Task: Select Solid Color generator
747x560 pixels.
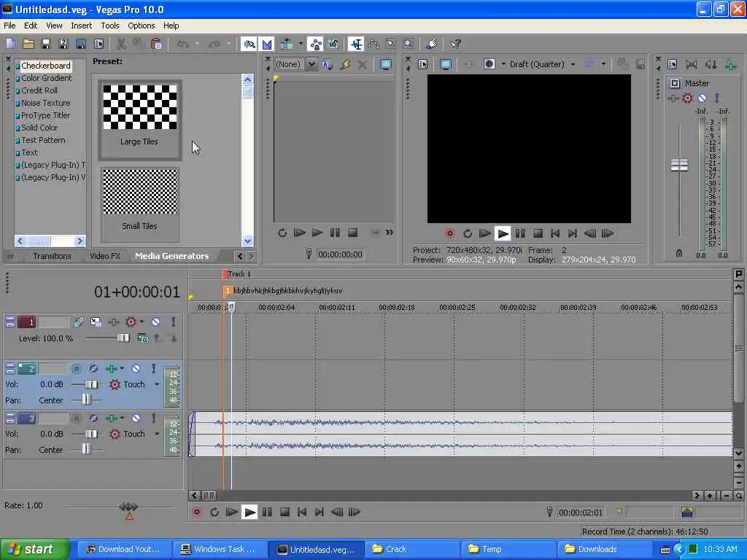Action: point(39,128)
